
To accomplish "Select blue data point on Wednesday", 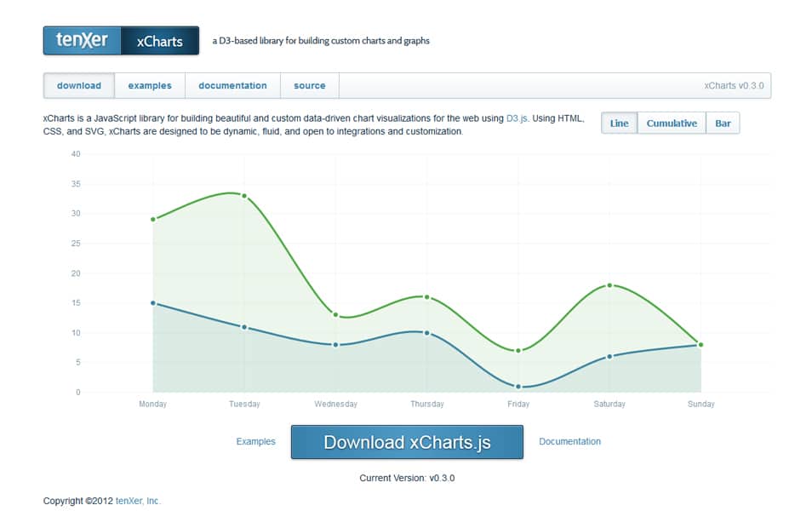I will coord(335,345).
